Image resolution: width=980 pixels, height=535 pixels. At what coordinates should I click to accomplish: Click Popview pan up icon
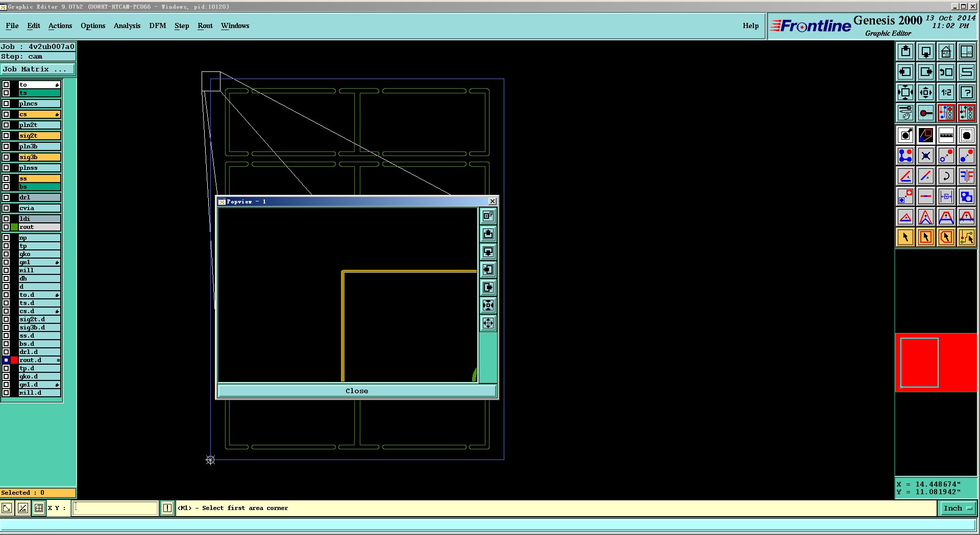[488, 234]
